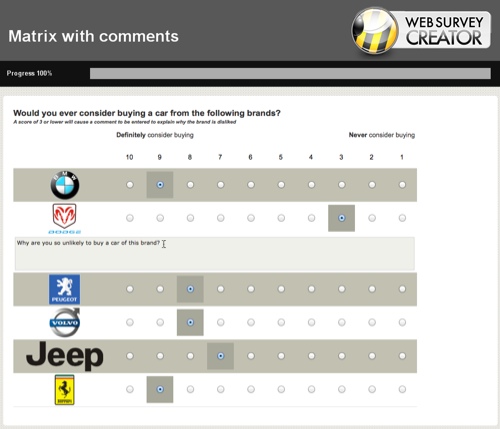The width and height of the screenshot is (500, 429).
Task: Select score 5 for Jeep
Action: pos(281,356)
